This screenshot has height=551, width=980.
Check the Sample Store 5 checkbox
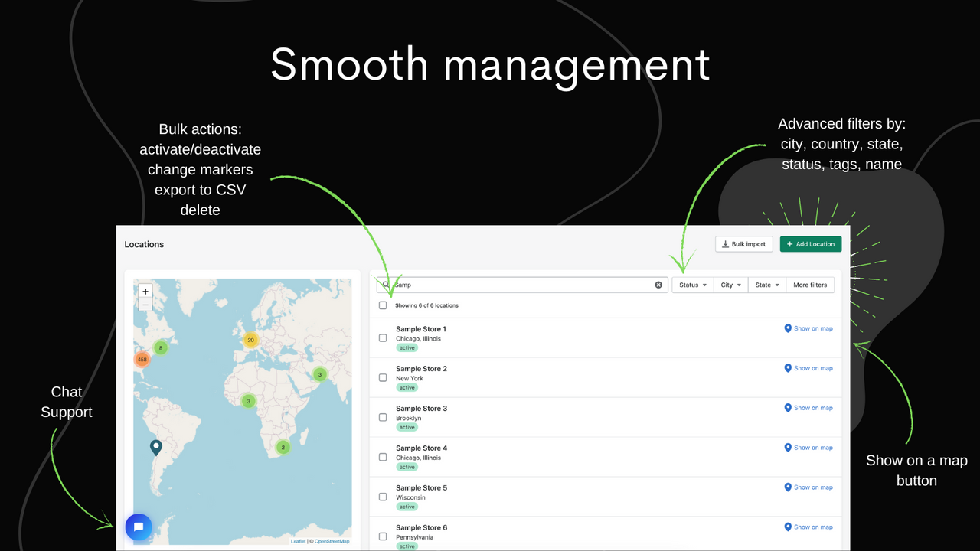[382, 497]
